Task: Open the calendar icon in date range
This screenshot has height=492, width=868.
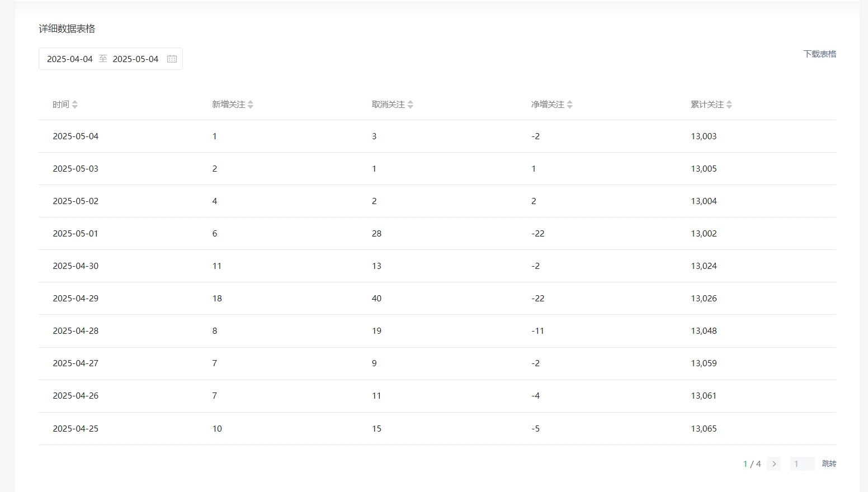Action: 172,59
